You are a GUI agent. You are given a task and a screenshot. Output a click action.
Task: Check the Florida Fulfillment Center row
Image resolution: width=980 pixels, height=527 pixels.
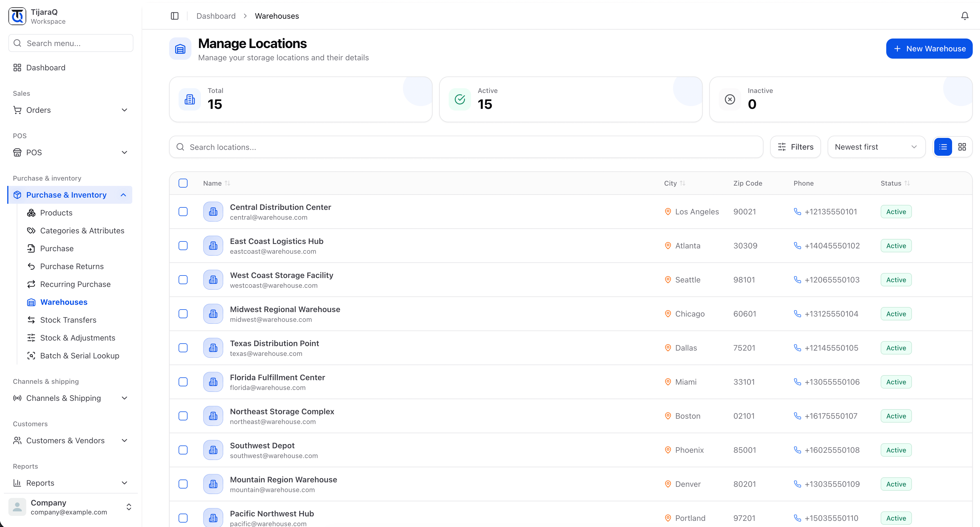(183, 382)
